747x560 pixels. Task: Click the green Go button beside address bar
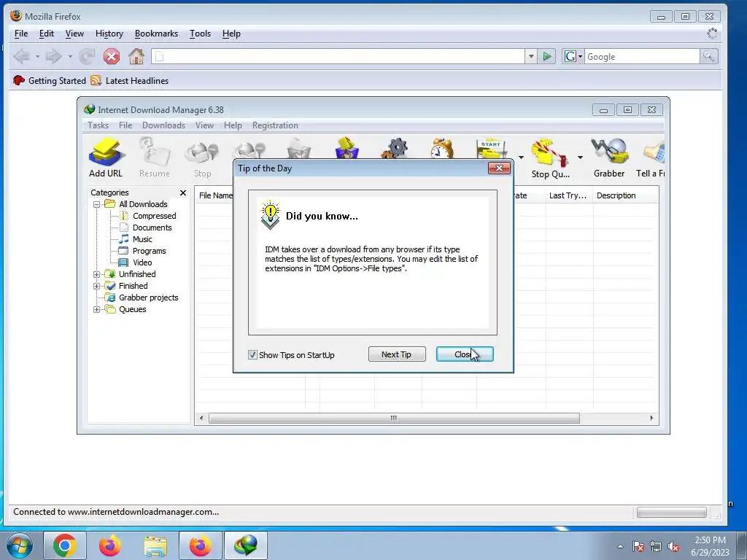point(547,57)
